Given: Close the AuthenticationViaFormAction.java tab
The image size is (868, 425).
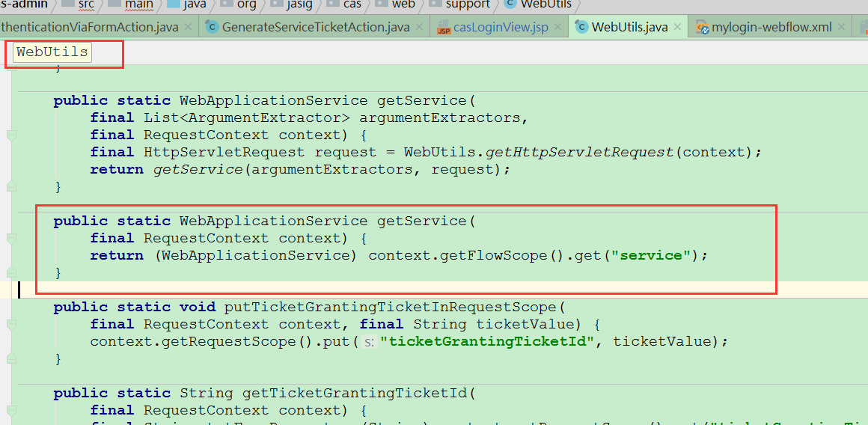Looking at the screenshot, I should coord(189,27).
